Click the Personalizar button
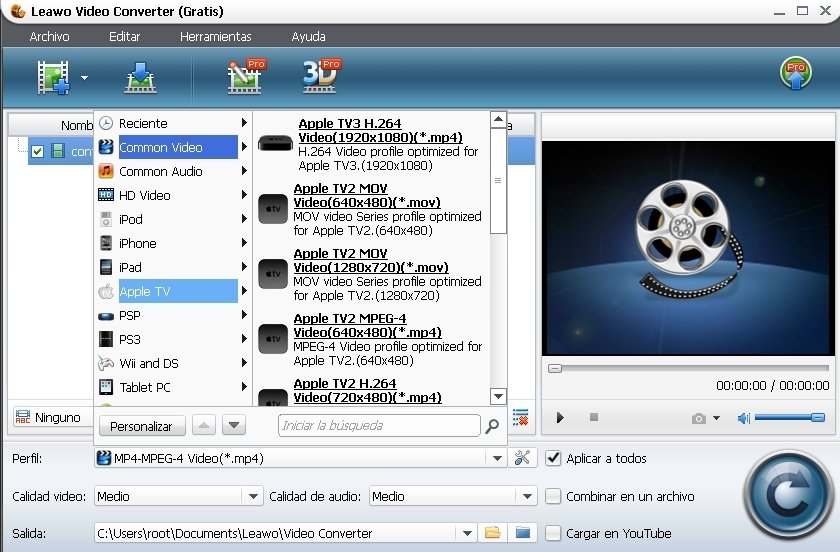The height and width of the screenshot is (552, 840). [x=142, y=426]
